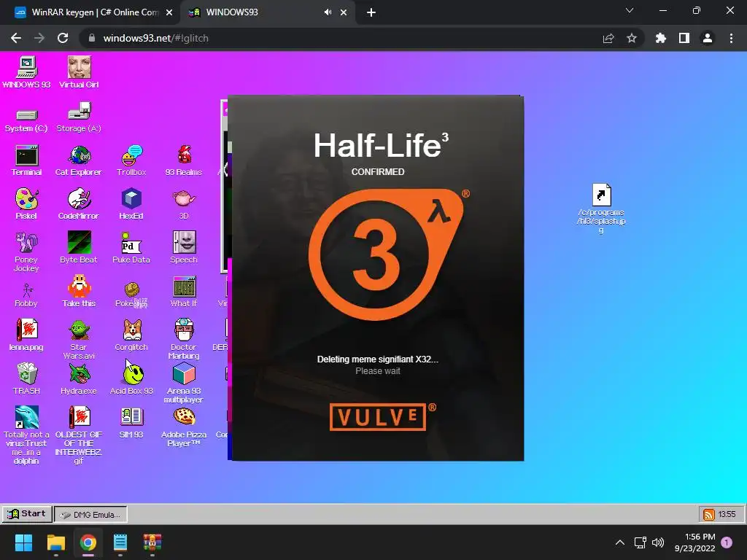Open the Windows 11 Start menu
Screen dimensions: 747x560
click(23, 542)
